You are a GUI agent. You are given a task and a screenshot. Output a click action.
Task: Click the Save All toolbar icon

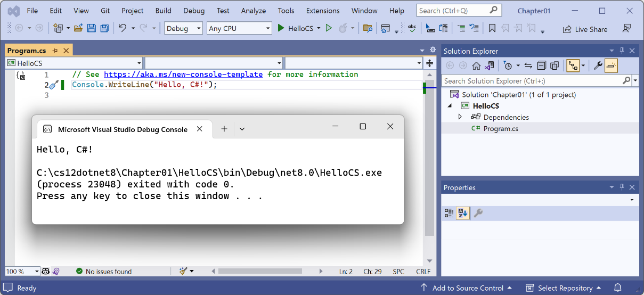tap(104, 28)
